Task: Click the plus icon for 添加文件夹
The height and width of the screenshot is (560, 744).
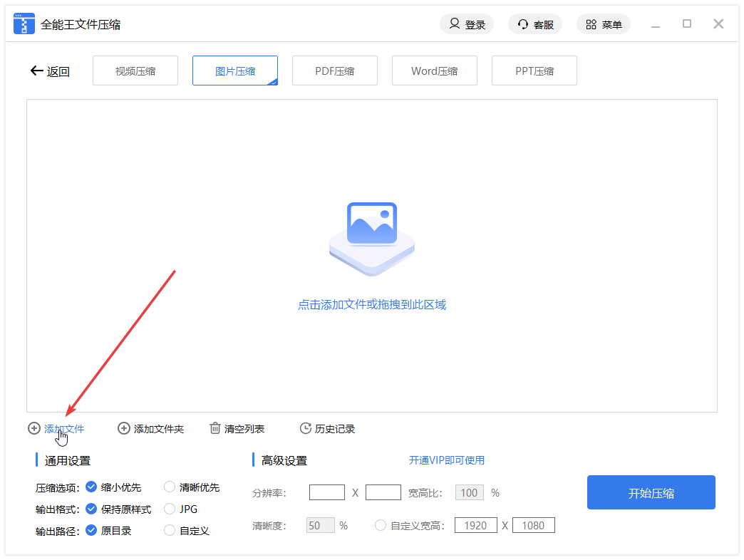Action: tap(124, 429)
